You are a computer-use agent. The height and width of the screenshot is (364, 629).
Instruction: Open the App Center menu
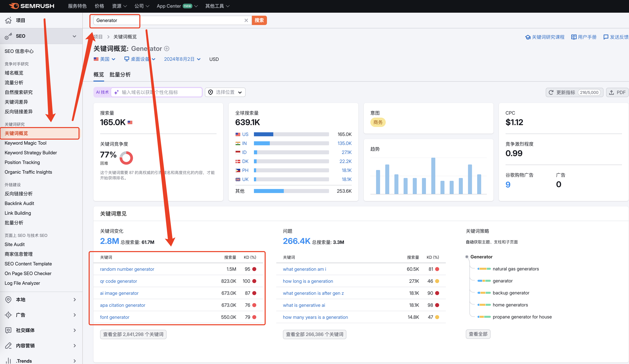[177, 6]
